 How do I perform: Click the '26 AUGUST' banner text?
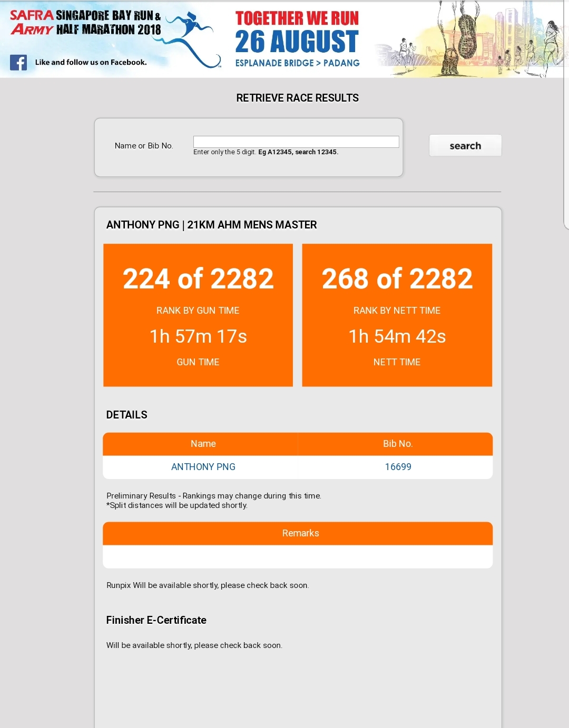(x=297, y=42)
